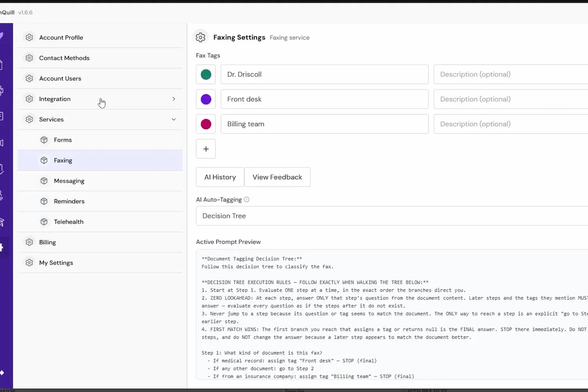The height and width of the screenshot is (392, 588).
Task: Open the Telehealth service settings
Action: pyautogui.click(x=100, y=221)
